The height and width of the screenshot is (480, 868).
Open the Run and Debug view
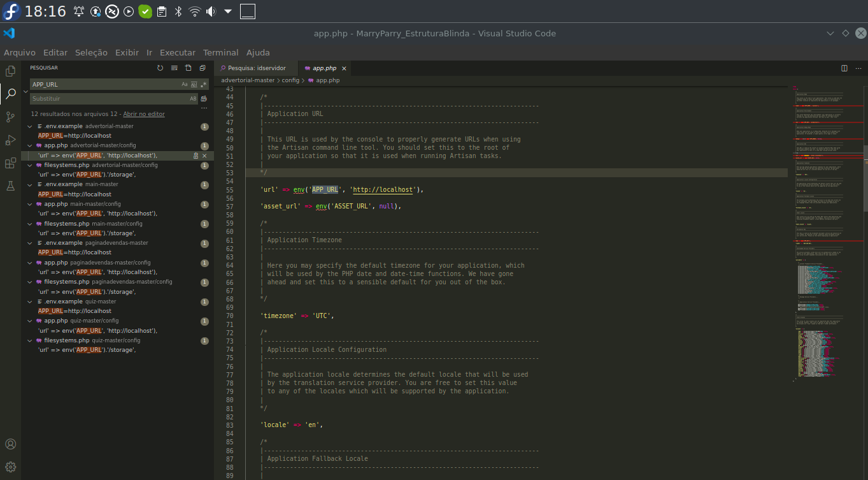point(10,140)
